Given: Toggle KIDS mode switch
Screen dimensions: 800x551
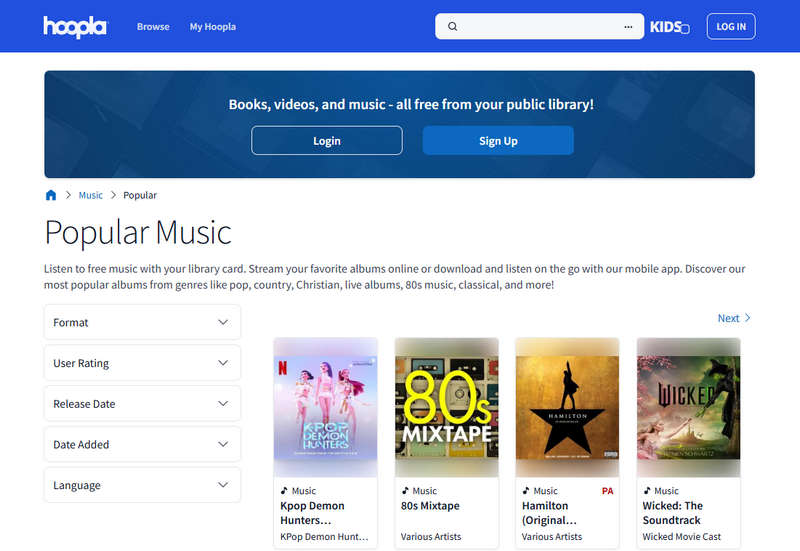Looking at the screenshot, I should click(669, 27).
